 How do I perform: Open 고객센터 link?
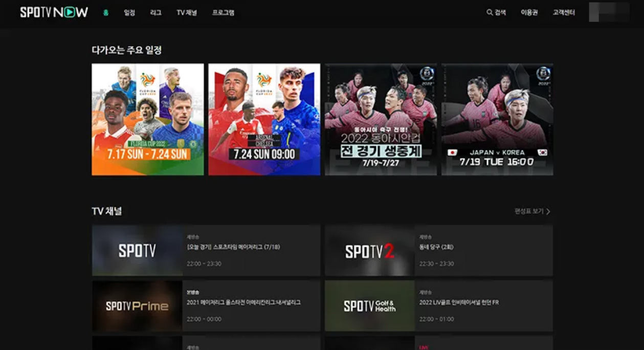564,12
